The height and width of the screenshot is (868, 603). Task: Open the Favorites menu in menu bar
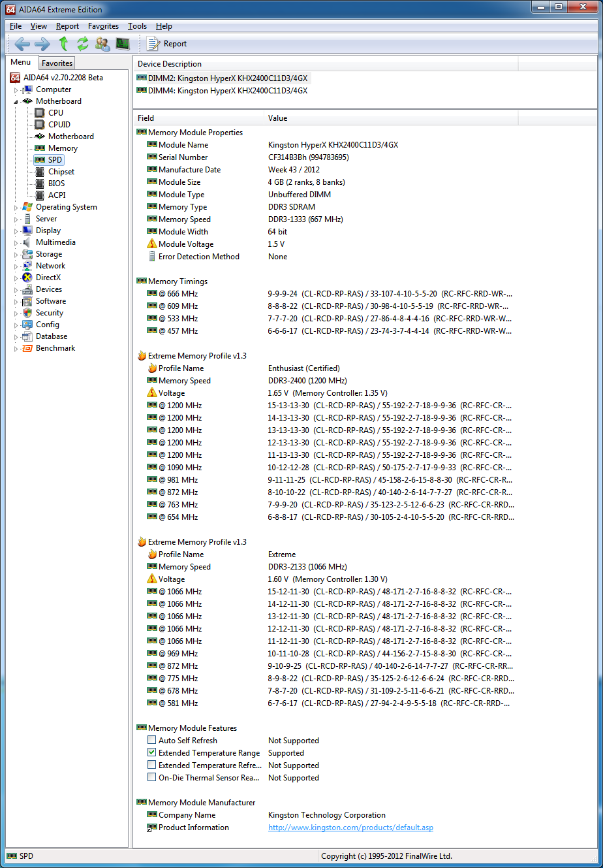tap(103, 26)
